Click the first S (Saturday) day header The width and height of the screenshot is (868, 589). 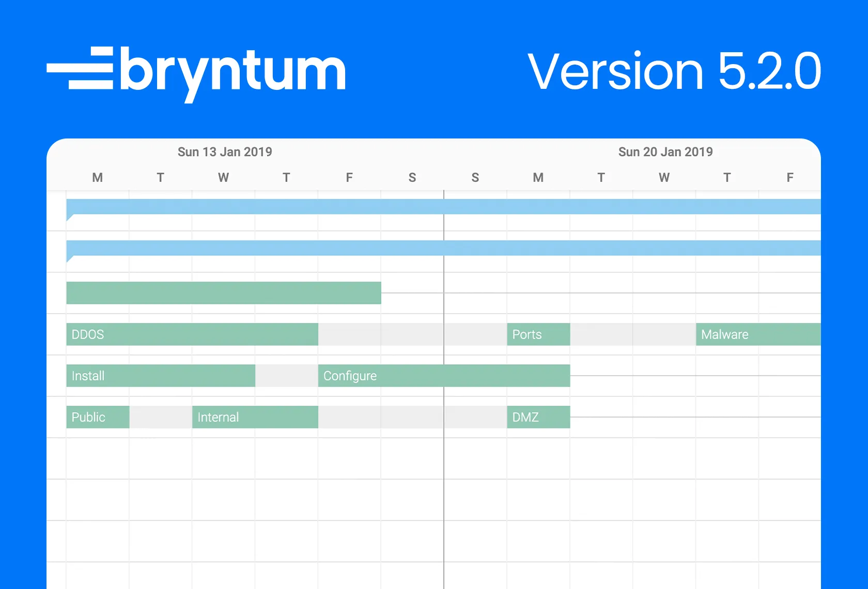[412, 178]
